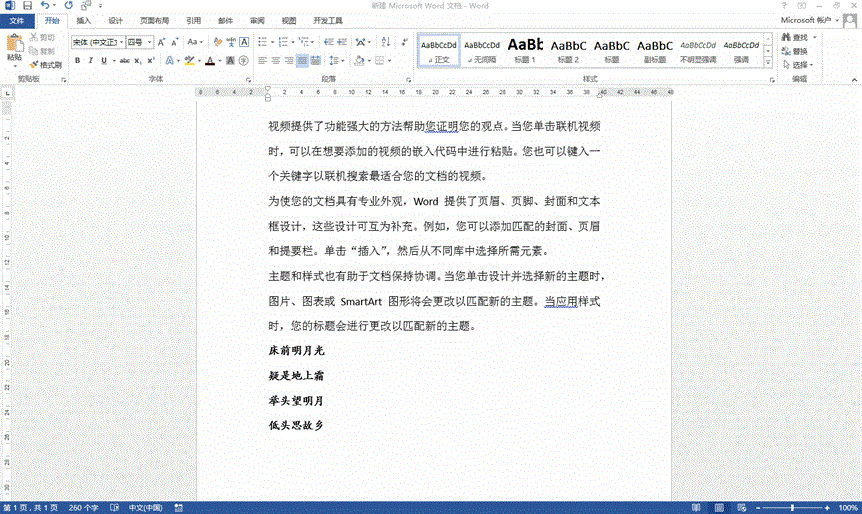862x514 pixels.
Task: Toggle Bold formatting button
Action: pyautogui.click(x=76, y=61)
